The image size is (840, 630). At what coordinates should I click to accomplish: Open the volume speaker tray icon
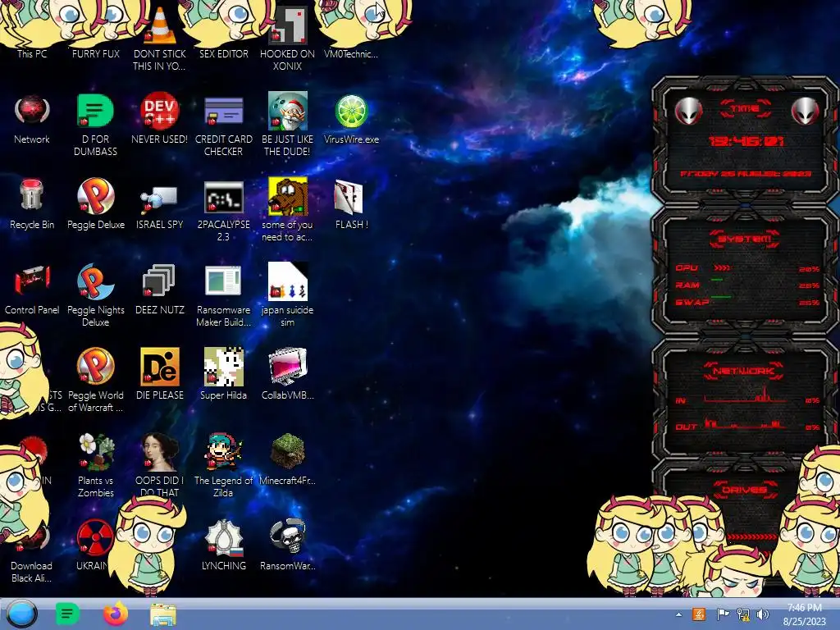click(x=763, y=614)
